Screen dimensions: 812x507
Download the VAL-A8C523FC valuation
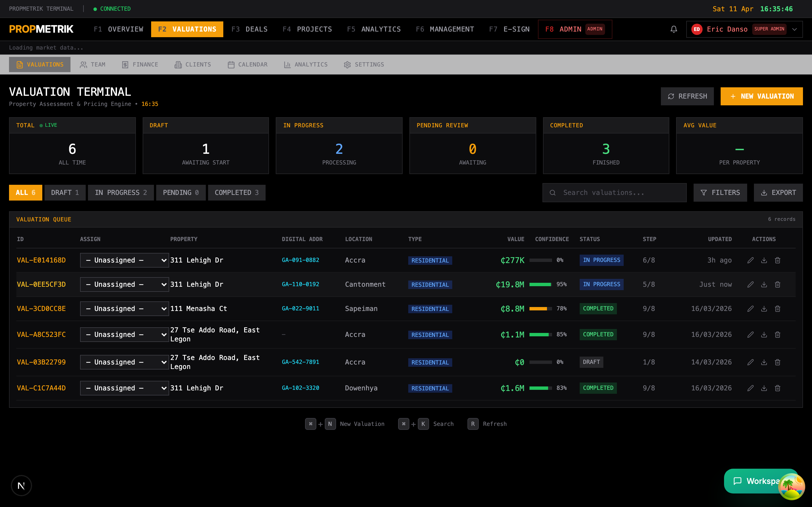click(x=764, y=335)
